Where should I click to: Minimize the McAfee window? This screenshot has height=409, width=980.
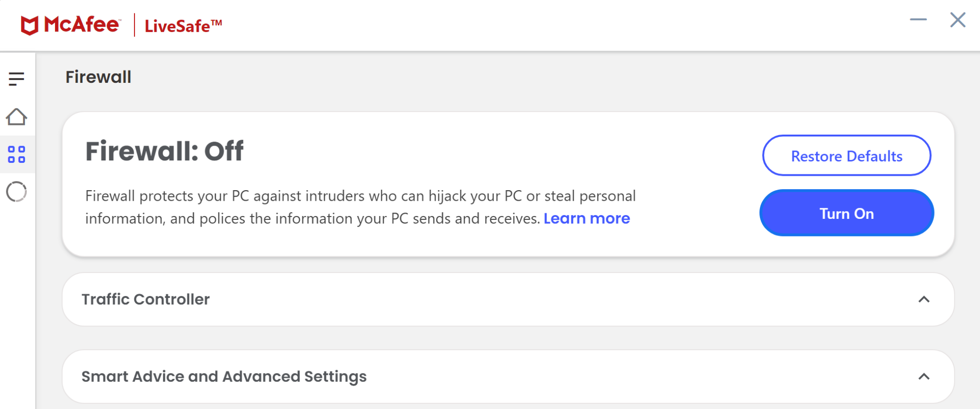point(918,20)
